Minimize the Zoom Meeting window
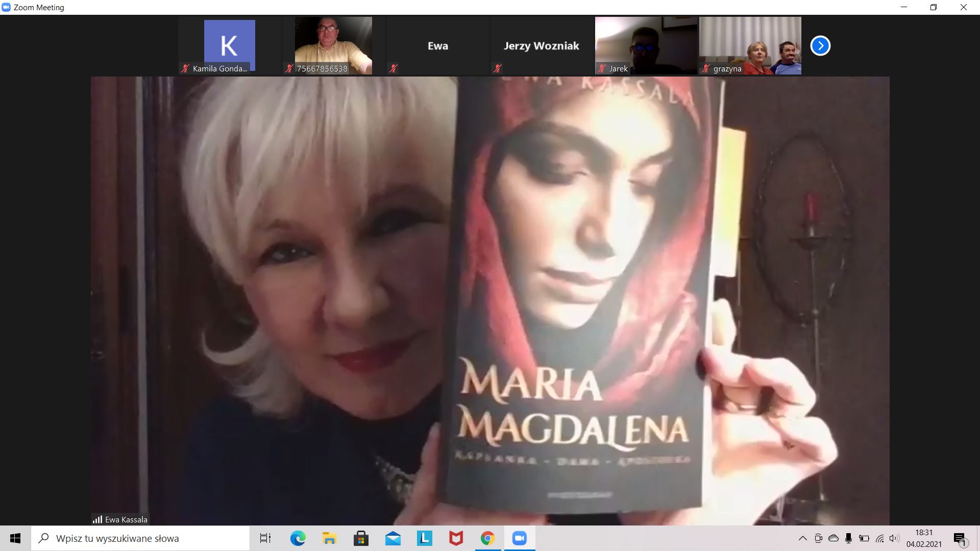Screen dimensions: 980x551 [x=904, y=7]
